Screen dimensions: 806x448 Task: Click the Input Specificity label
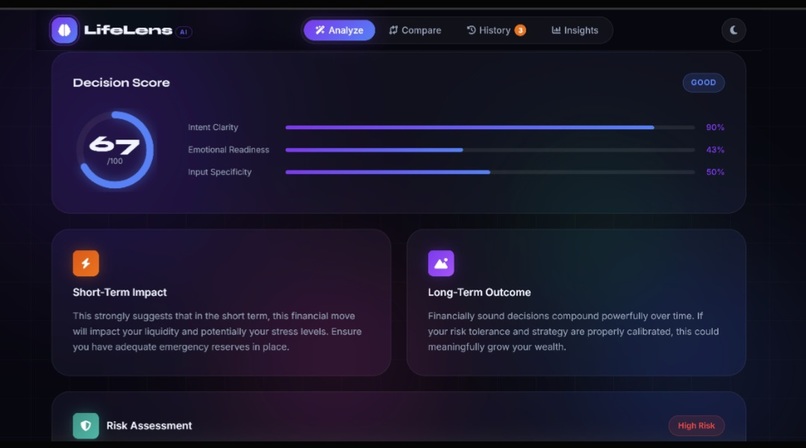(x=219, y=172)
